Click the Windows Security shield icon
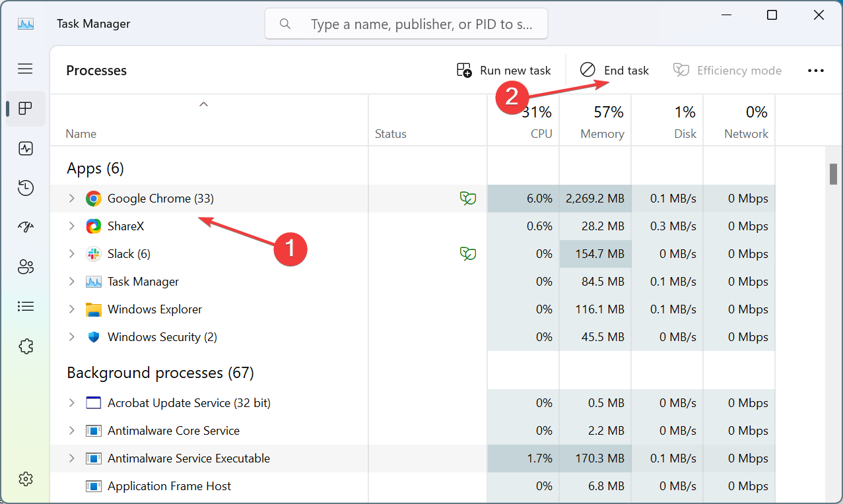843x504 pixels. (x=94, y=337)
